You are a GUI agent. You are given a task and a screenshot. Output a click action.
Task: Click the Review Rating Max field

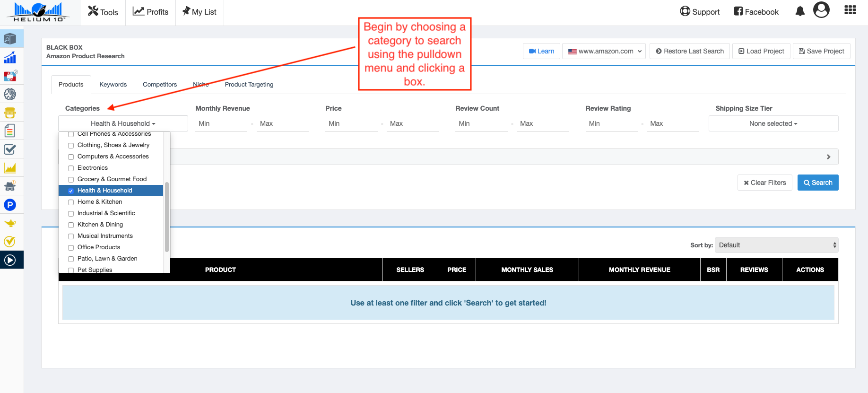click(x=673, y=123)
